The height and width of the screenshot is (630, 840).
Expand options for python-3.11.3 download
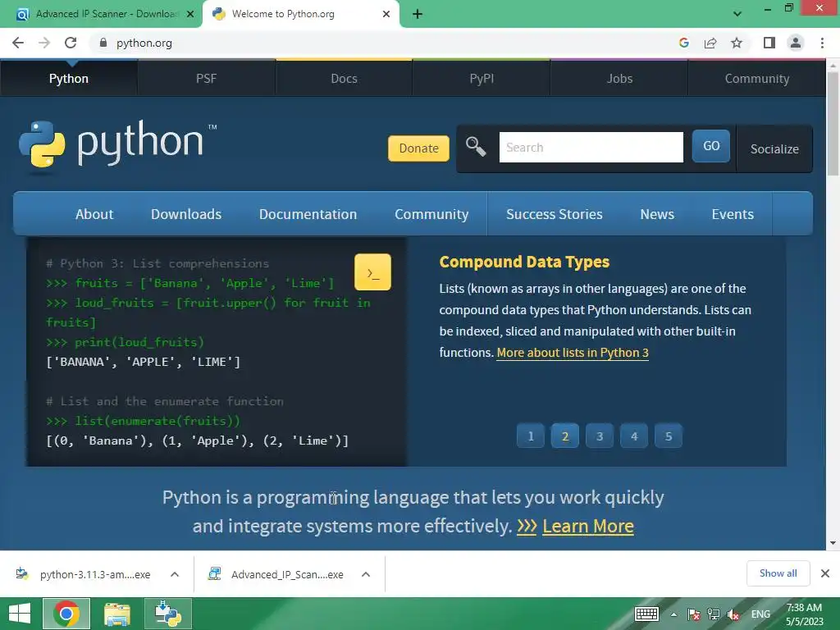[x=175, y=574]
